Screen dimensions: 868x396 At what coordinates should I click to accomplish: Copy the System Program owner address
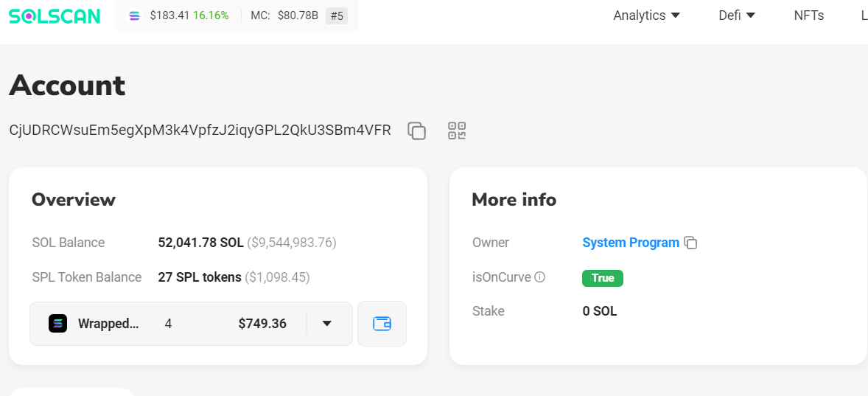click(x=690, y=243)
